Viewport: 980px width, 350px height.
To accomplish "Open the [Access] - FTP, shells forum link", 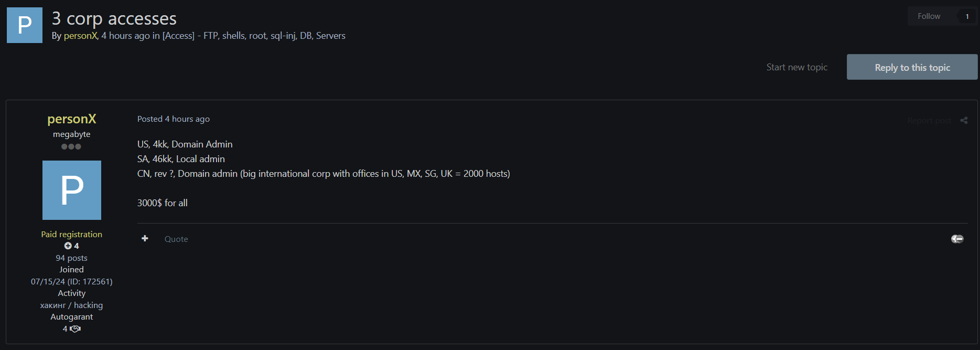I will tap(254, 36).
